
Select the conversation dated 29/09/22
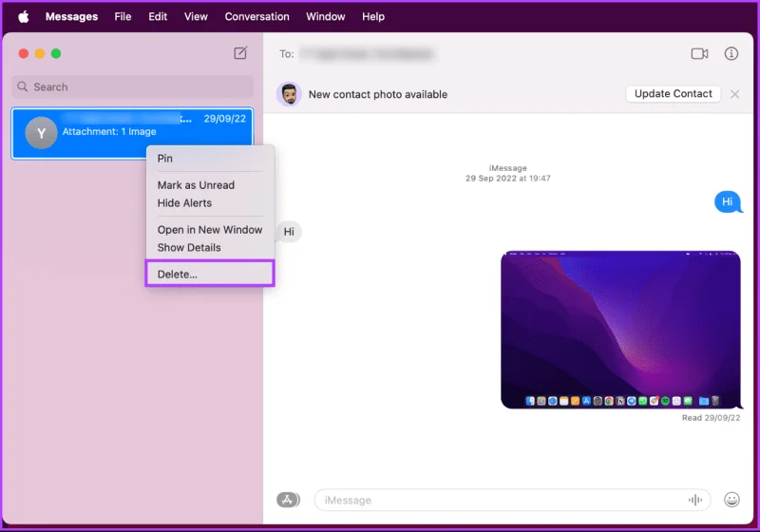click(x=132, y=133)
